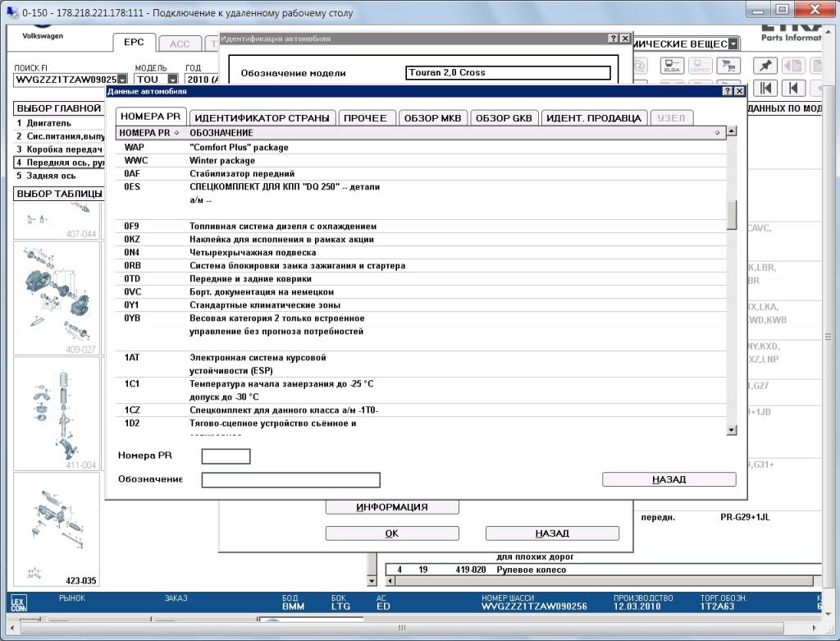The height and width of the screenshot is (641, 840).
Task: Select the WAP Comfort Plus package row
Action: (x=421, y=148)
